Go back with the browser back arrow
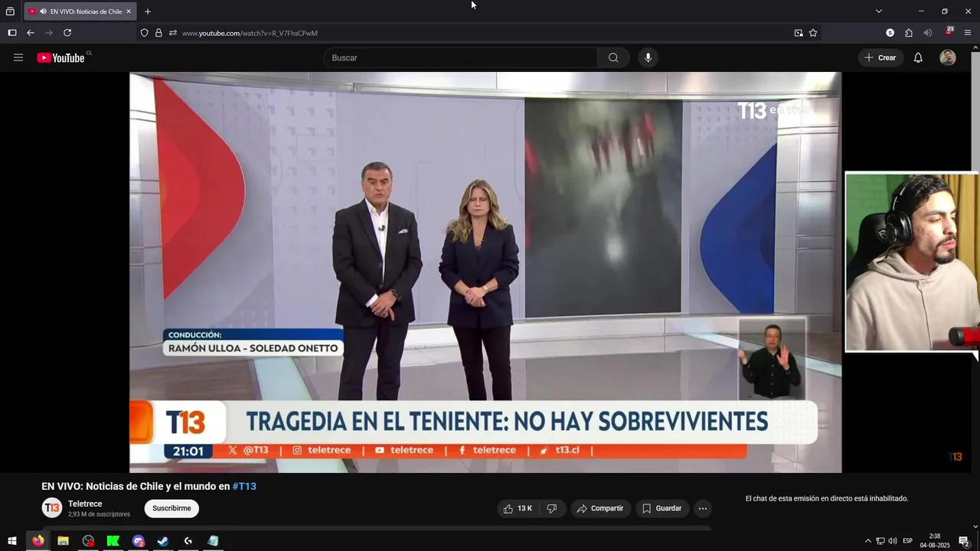 (31, 33)
